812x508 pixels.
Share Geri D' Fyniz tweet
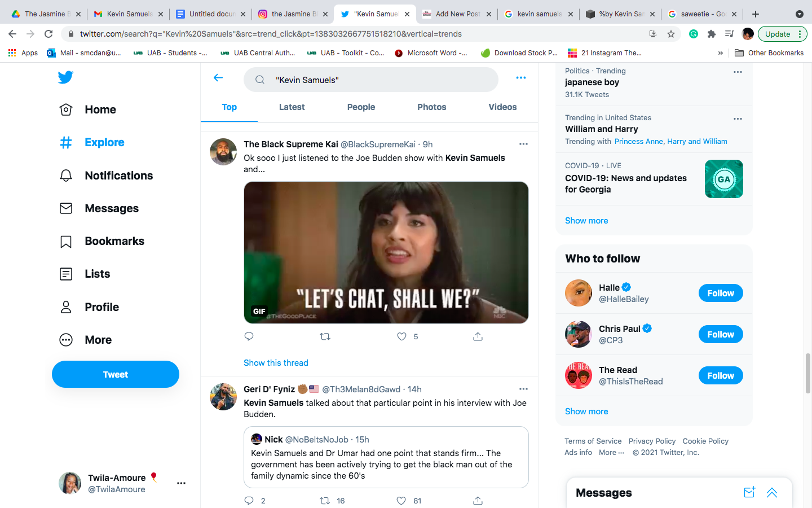pos(478,501)
